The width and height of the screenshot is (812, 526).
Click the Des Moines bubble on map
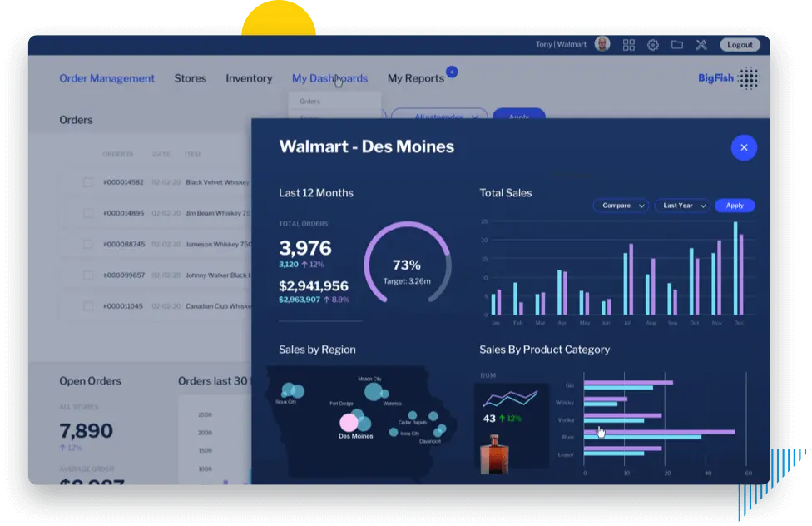349,423
